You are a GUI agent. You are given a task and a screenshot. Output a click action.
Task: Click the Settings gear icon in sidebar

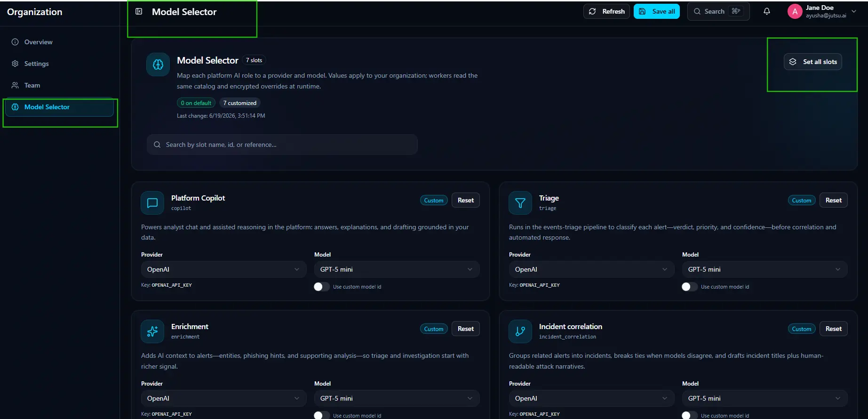(15, 64)
